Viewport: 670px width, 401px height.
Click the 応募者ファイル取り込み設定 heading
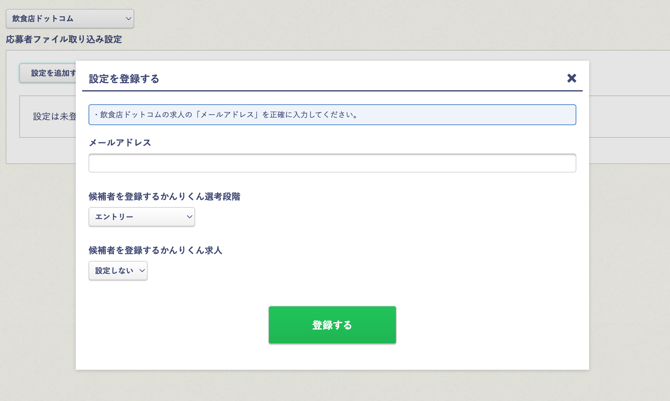(64, 39)
